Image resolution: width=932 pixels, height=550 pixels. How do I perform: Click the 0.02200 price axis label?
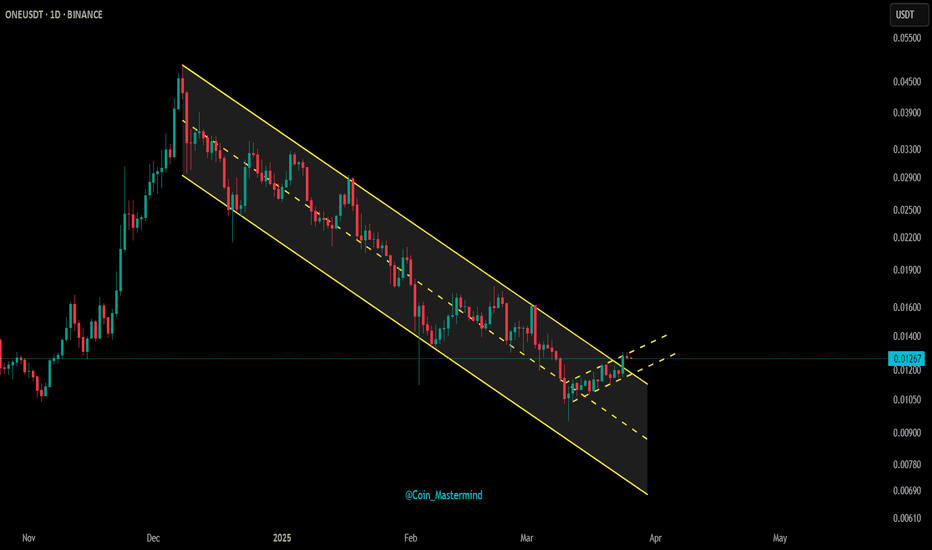pos(907,238)
